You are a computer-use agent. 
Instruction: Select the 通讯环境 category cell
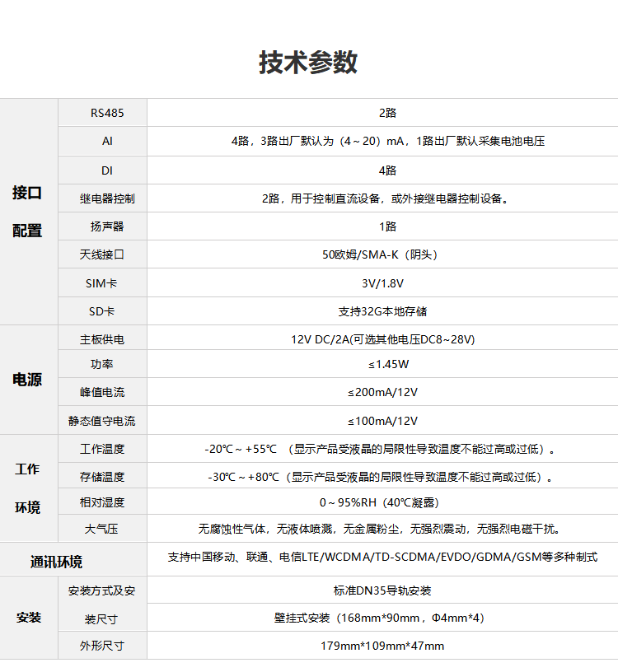(x=56, y=562)
